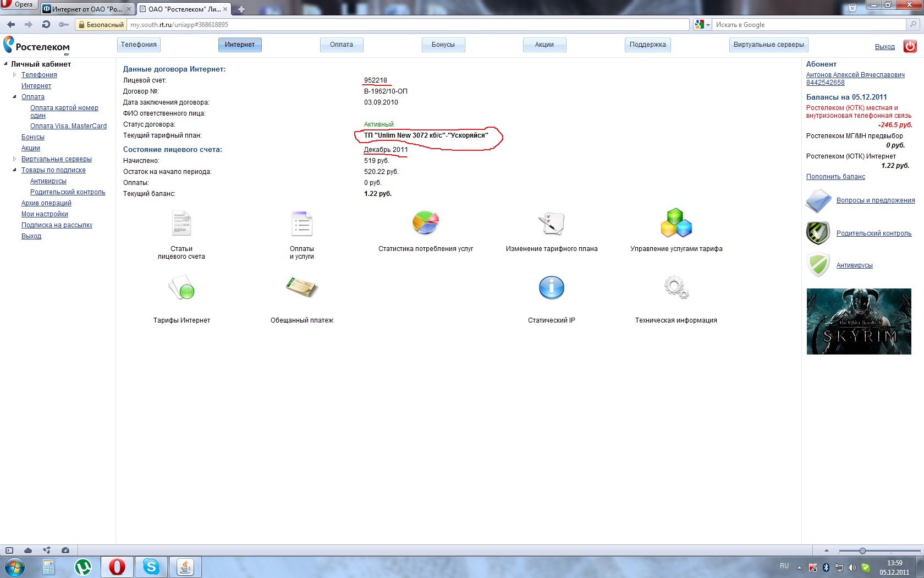Click the phone number 8442542658 link

click(825, 83)
